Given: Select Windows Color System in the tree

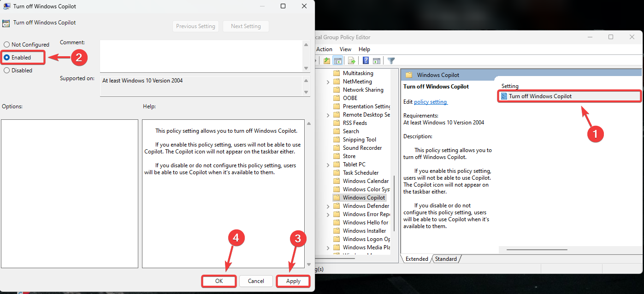Looking at the screenshot, I should (366, 189).
